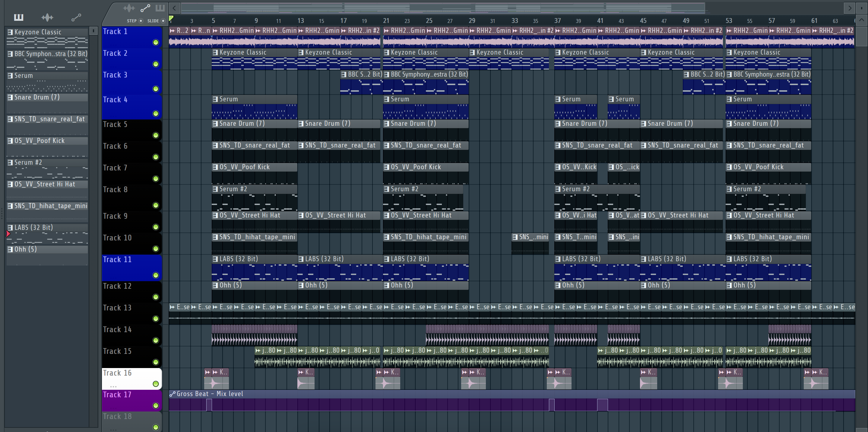Screen dimensions: 868x432
Task: Open clip menu of first Serum clip, Track 4
Action: [215, 100]
